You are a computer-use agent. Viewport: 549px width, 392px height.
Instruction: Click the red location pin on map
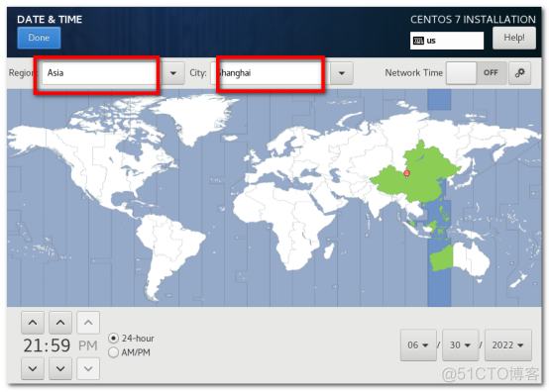(x=407, y=173)
